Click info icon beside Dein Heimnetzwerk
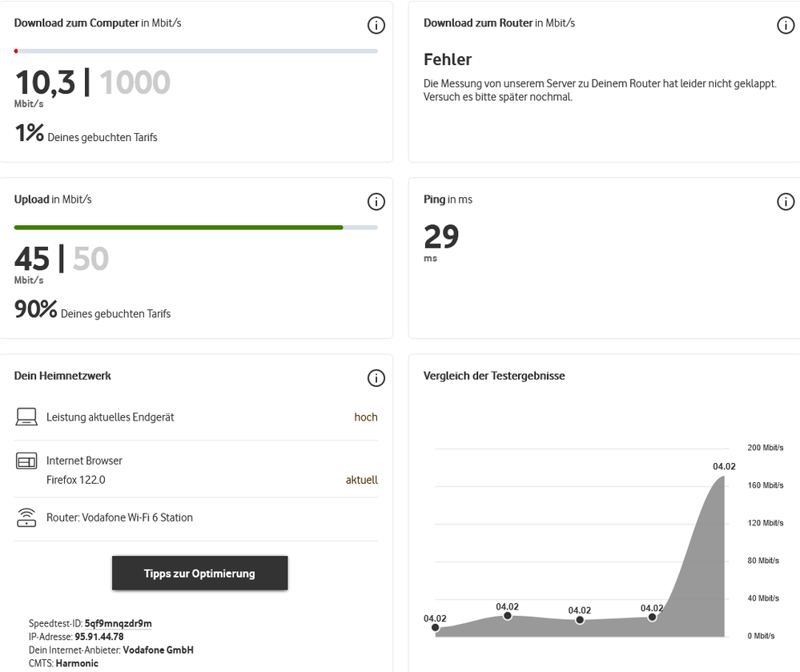800x672 pixels. (376, 378)
